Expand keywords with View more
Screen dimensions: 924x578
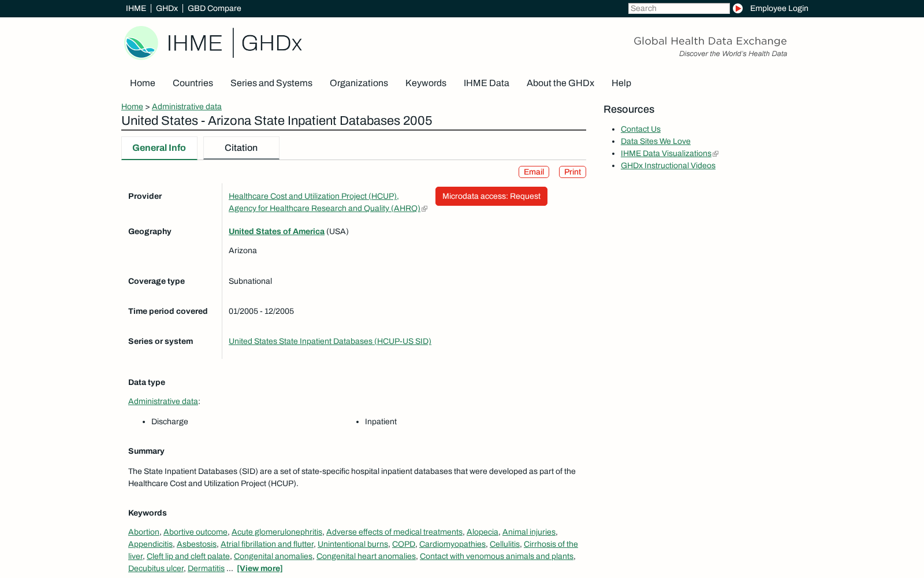260,569
